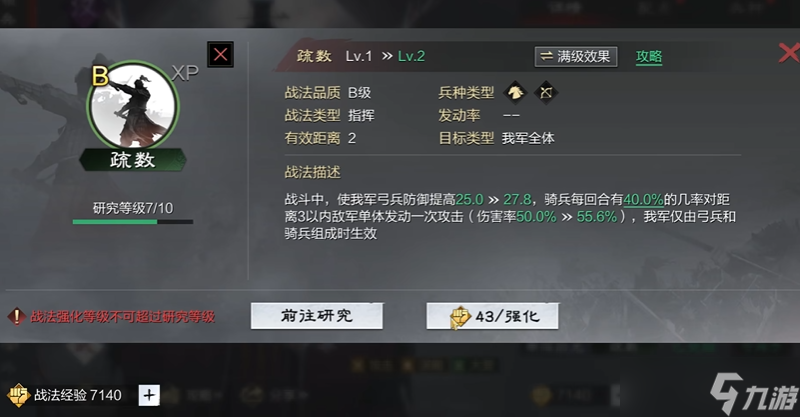
Task: Click the XP label near portrait
Action: (x=184, y=73)
